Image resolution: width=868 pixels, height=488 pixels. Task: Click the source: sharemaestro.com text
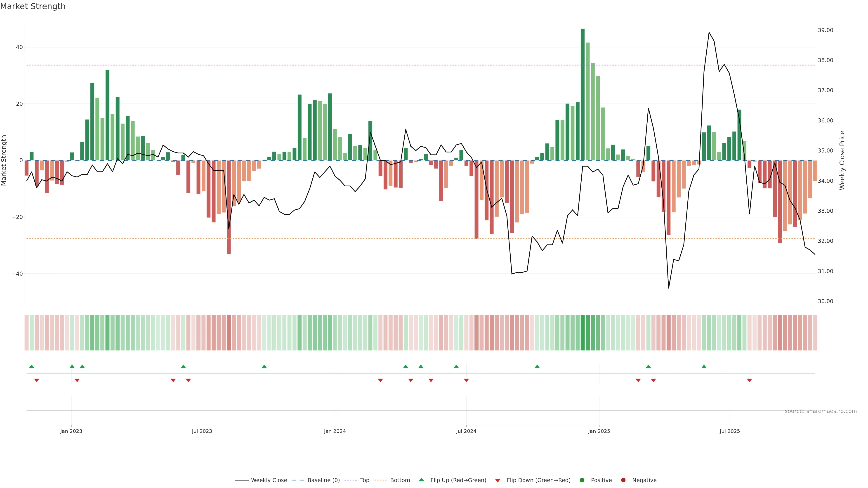[821, 411]
